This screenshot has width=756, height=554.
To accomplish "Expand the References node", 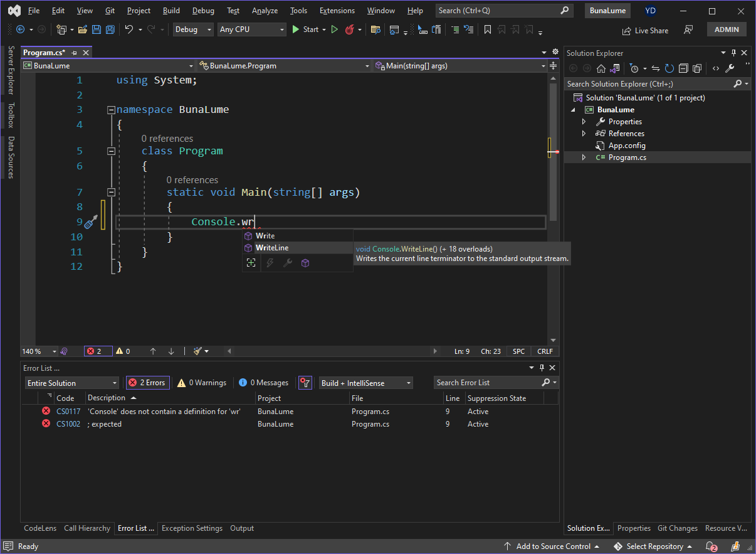I will coord(584,134).
